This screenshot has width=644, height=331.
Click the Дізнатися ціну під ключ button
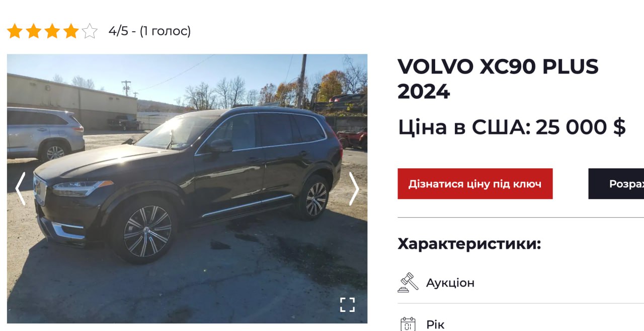click(475, 184)
